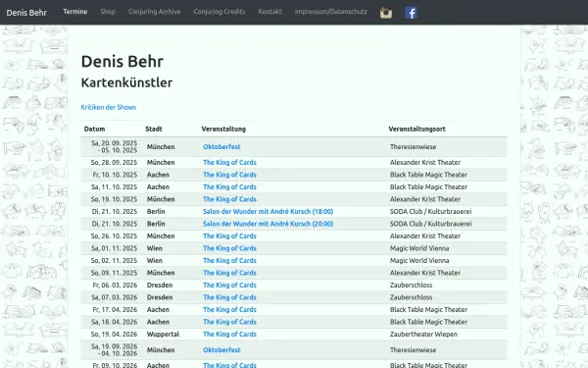588x368 pixels.
Task: Open The King of Cards in Wuppertal
Action: (x=229, y=335)
